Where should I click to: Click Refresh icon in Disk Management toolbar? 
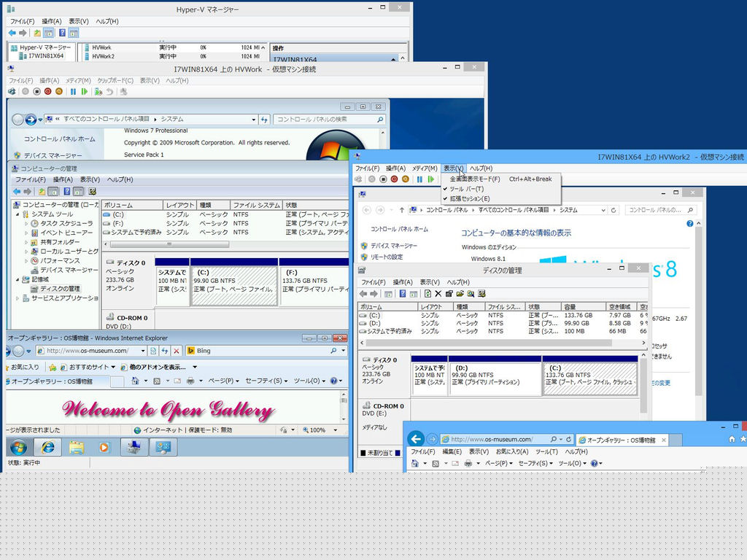427,294
